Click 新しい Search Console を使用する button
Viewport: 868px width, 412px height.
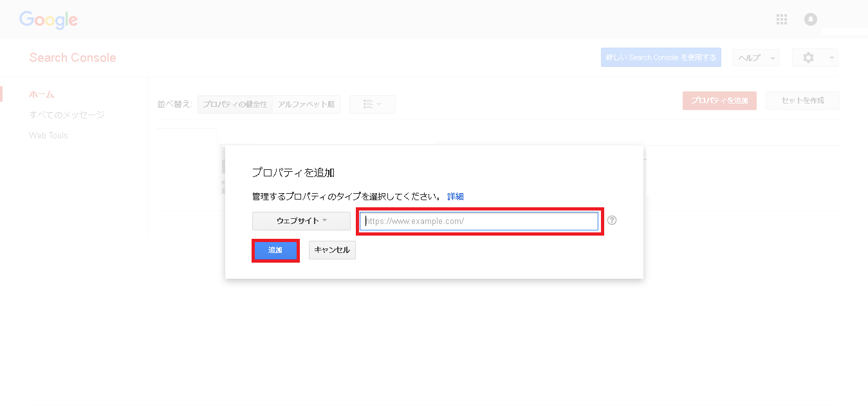coord(660,57)
